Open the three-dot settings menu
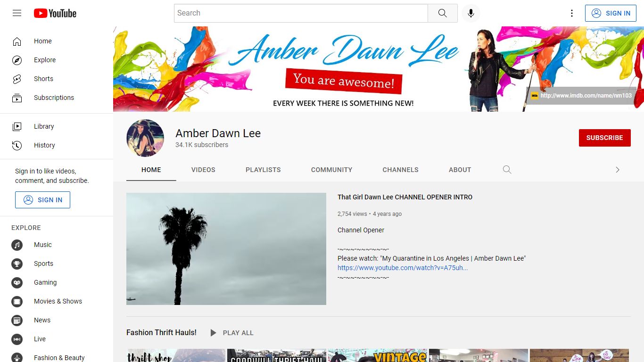 coord(572,13)
